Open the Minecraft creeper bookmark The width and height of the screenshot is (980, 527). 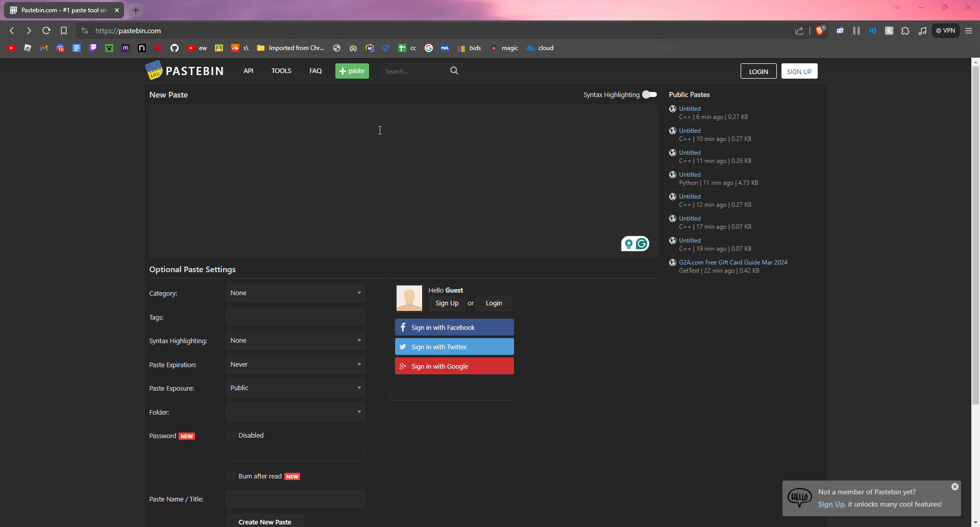point(109,48)
